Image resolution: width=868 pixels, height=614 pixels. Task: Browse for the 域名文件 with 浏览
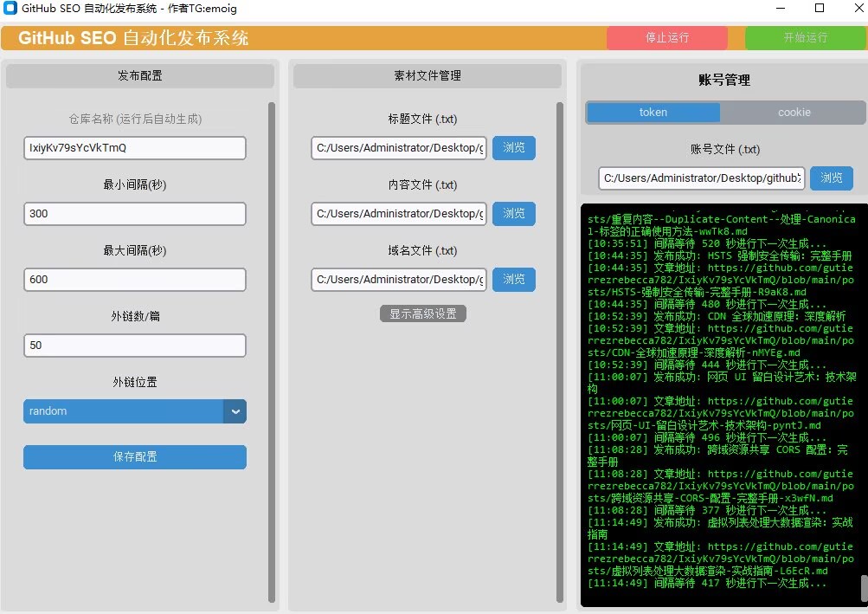coord(514,280)
